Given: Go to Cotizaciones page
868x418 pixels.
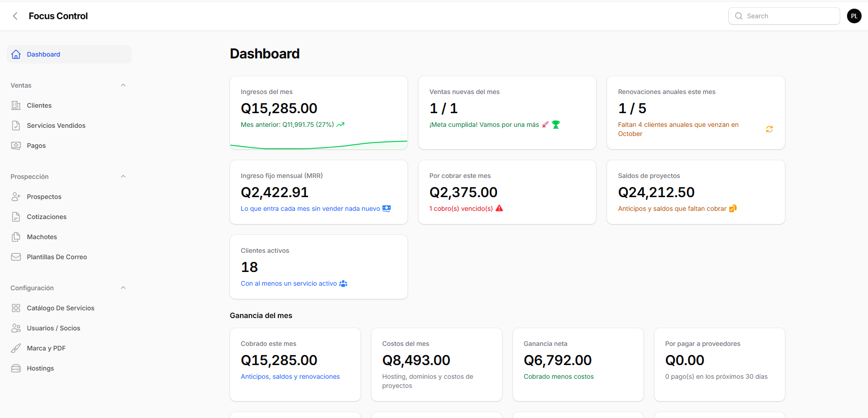Looking at the screenshot, I should click(x=69, y=217).
